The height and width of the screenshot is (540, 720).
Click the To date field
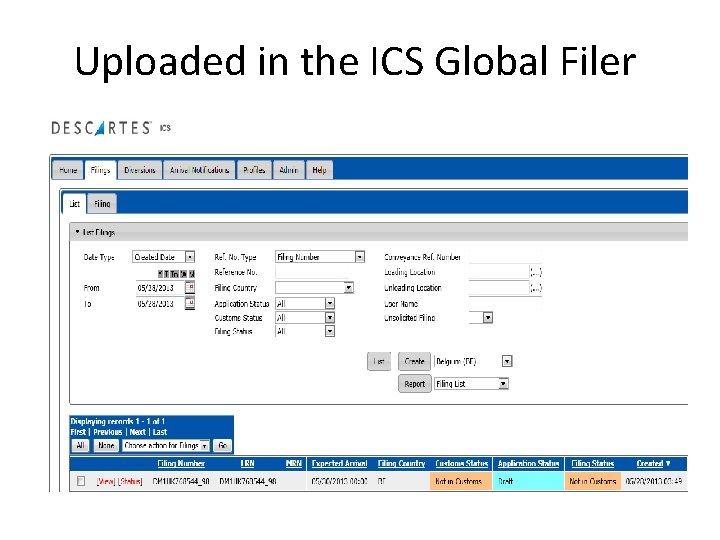[x=160, y=304]
